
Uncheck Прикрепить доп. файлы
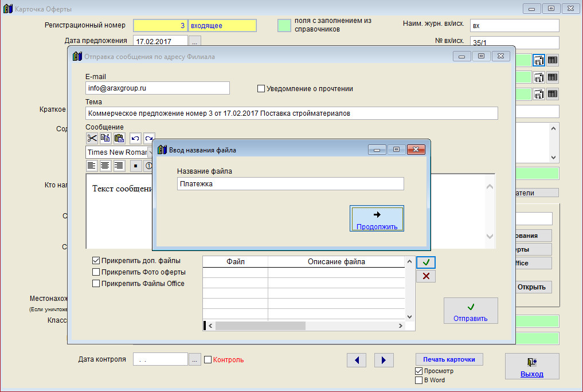tap(96, 260)
